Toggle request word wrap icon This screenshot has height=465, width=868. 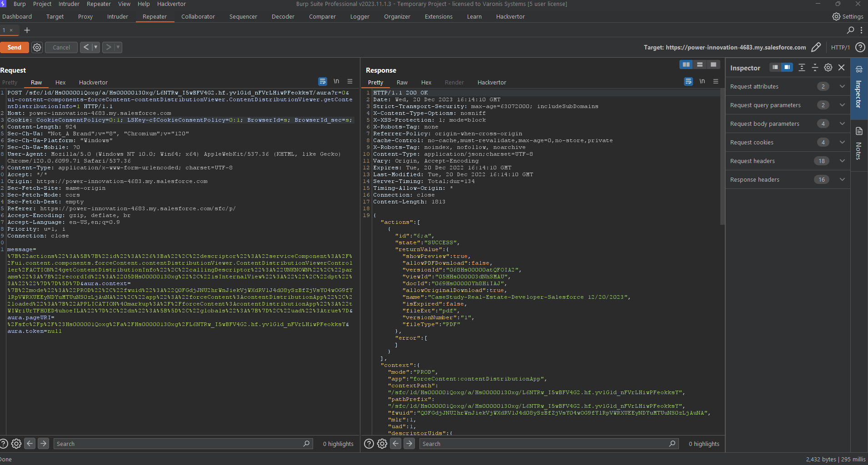[323, 81]
